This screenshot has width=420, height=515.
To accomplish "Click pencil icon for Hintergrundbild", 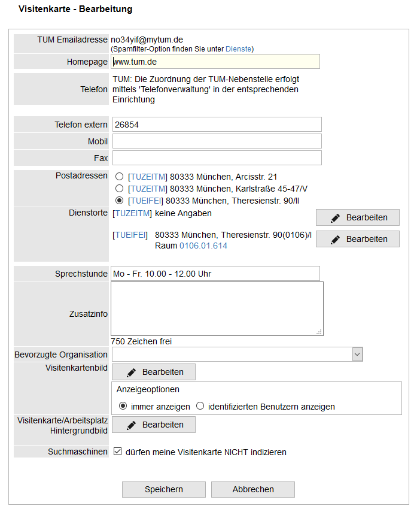I will pos(132,425).
